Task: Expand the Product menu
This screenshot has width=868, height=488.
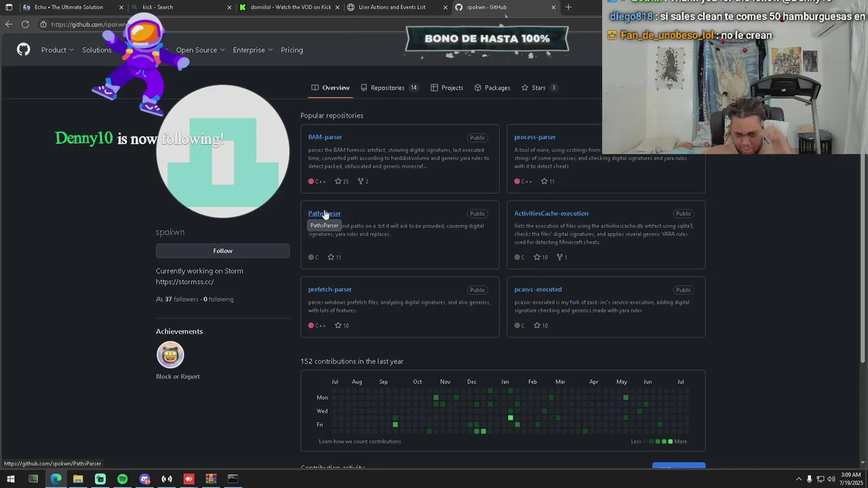Action: click(57, 50)
